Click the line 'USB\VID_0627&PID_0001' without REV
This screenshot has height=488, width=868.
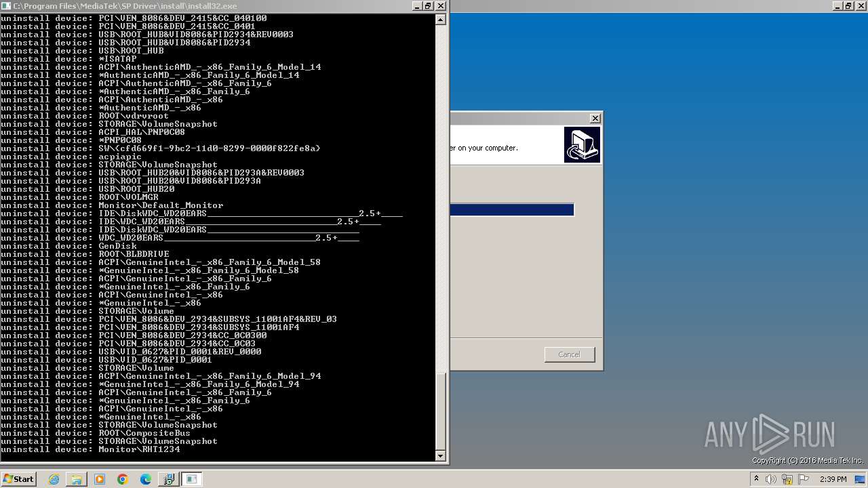tap(106, 360)
